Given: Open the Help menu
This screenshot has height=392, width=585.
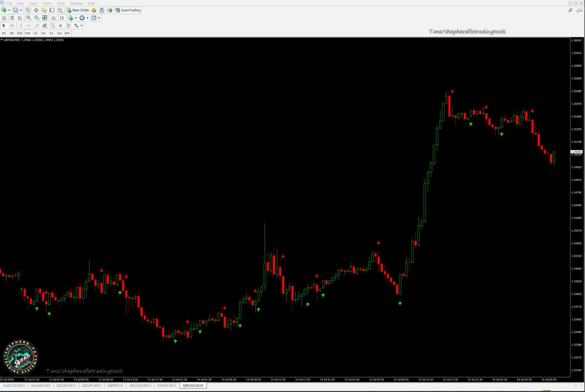Looking at the screenshot, I should [91, 3].
